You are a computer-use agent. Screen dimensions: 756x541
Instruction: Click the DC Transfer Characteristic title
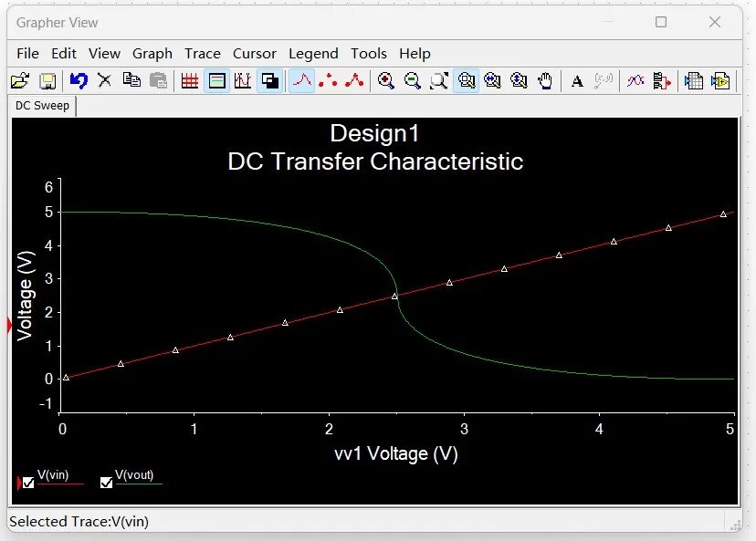tap(375, 161)
